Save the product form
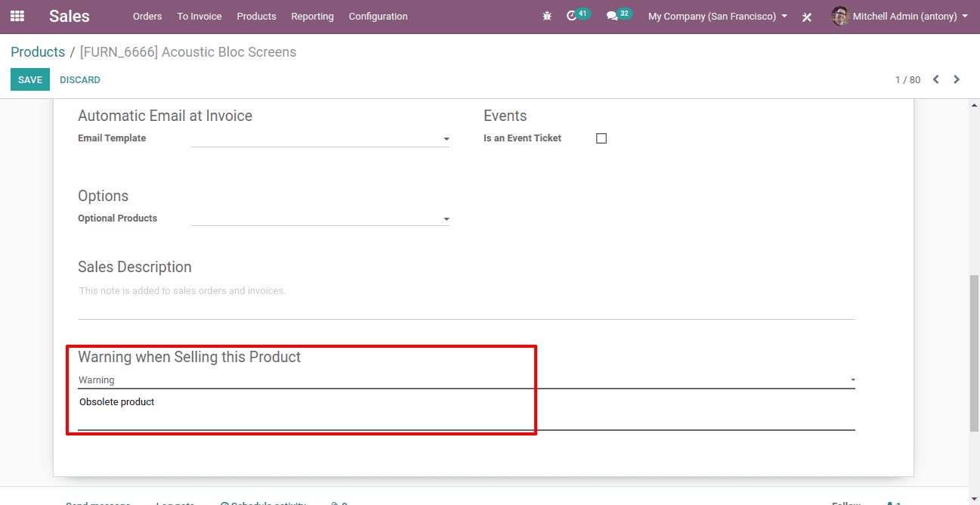Screen dimensions: 980x505 coord(30,79)
